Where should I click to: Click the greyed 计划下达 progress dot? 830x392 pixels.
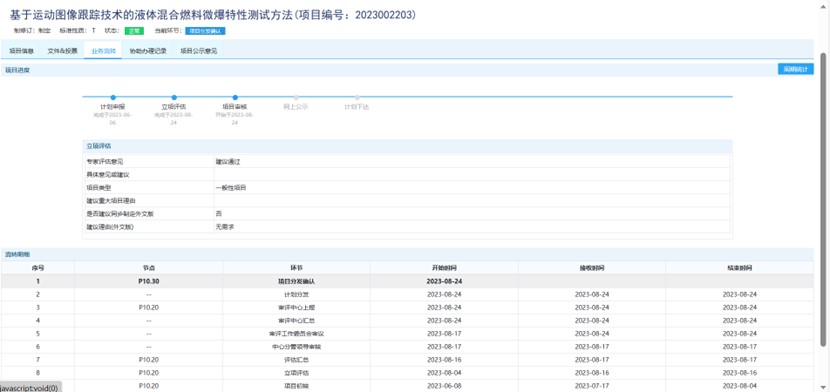coord(357,97)
